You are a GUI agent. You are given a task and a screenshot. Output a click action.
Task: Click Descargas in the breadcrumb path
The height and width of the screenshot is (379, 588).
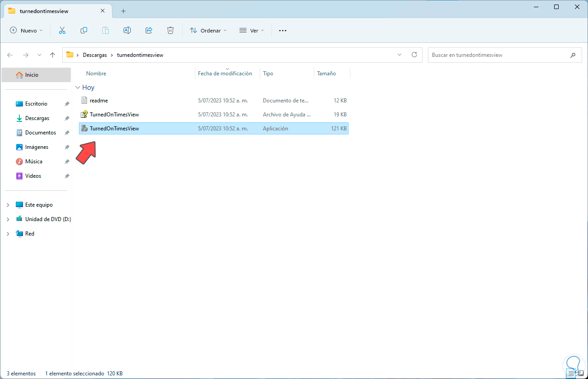95,55
